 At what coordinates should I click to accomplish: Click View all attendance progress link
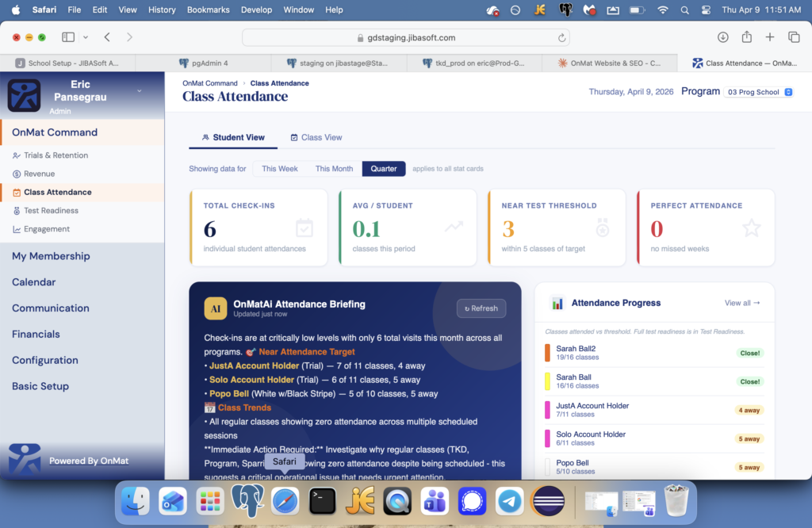click(742, 303)
